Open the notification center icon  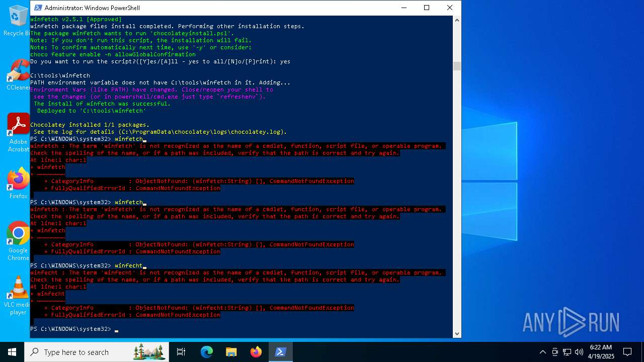627,352
